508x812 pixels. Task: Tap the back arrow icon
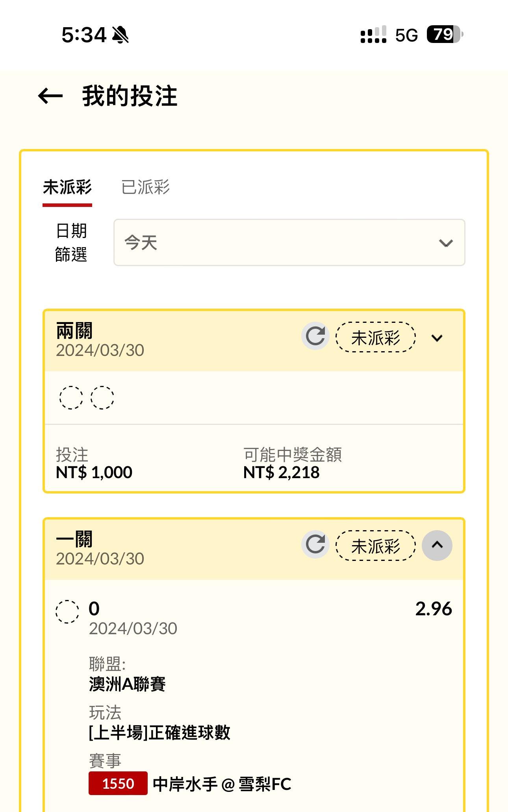[x=50, y=96]
